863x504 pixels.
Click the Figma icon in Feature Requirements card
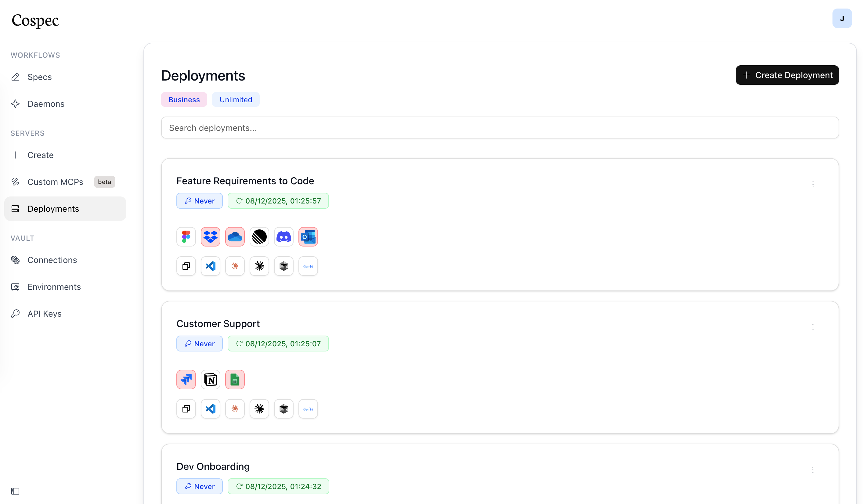tap(186, 236)
